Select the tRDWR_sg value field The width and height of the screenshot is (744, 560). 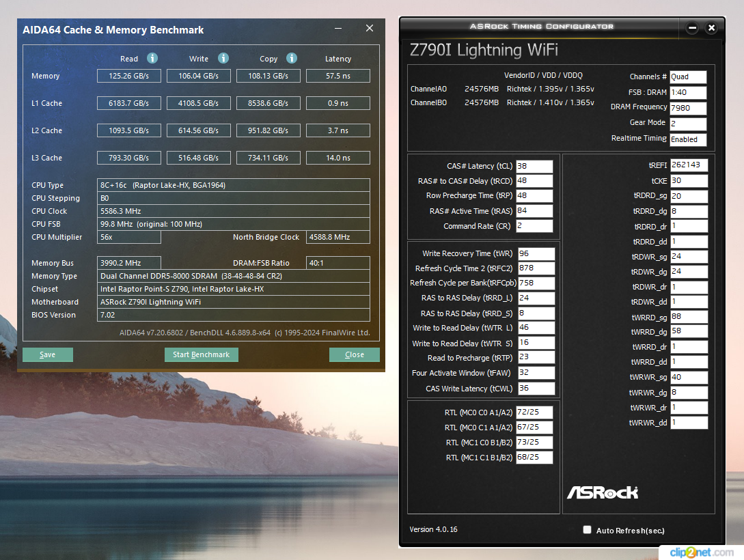pos(689,257)
